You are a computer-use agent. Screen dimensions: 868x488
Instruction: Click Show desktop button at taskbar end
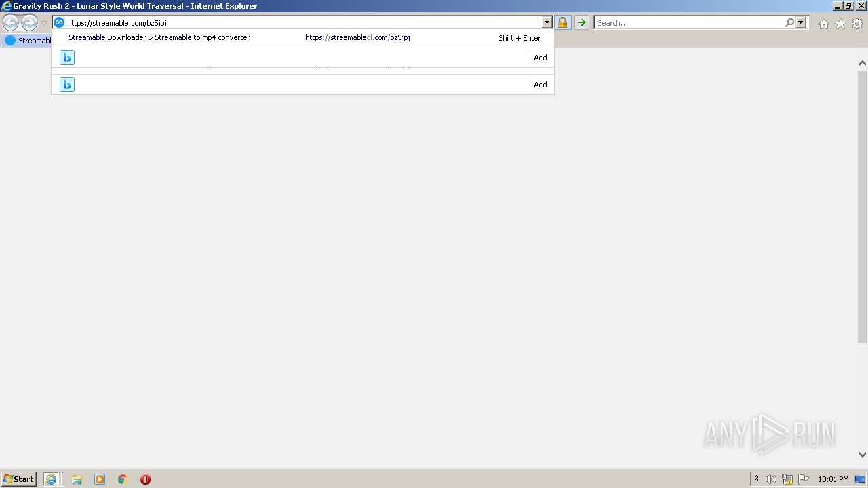tap(861, 479)
